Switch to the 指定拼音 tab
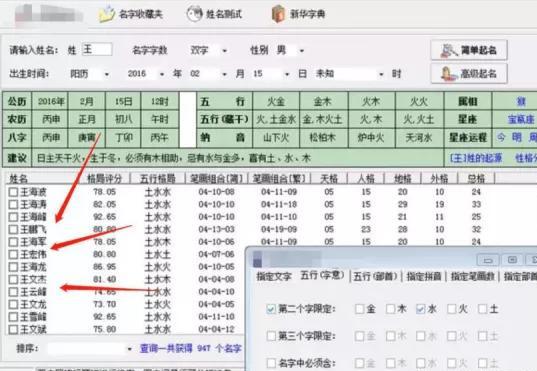The height and width of the screenshot is (371, 537). [424, 276]
